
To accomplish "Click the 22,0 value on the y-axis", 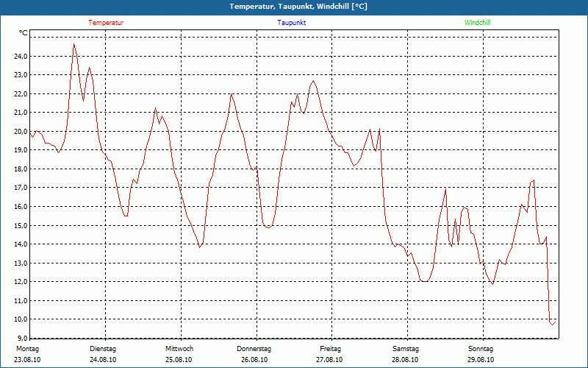I will (21, 94).
